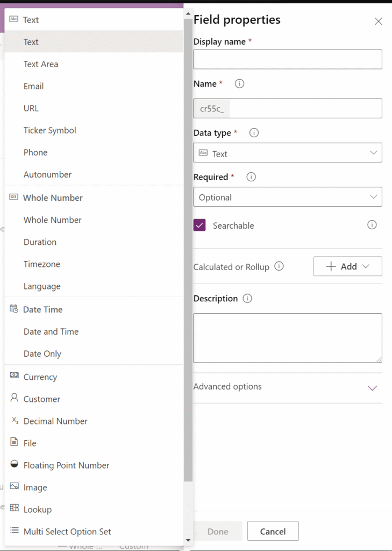Click the Date Time group calendar icon
Screen dimensions: 392x551
[x=13, y=308]
